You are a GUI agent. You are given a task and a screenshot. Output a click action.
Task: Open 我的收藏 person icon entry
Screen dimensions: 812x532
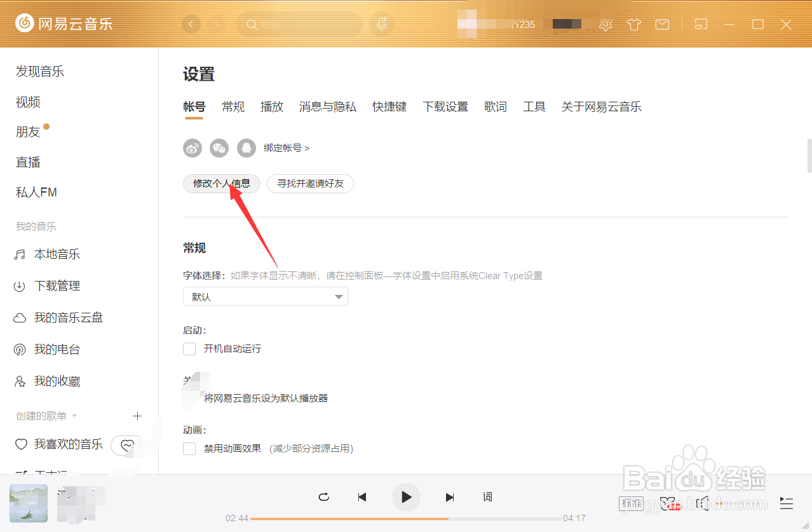point(47,381)
